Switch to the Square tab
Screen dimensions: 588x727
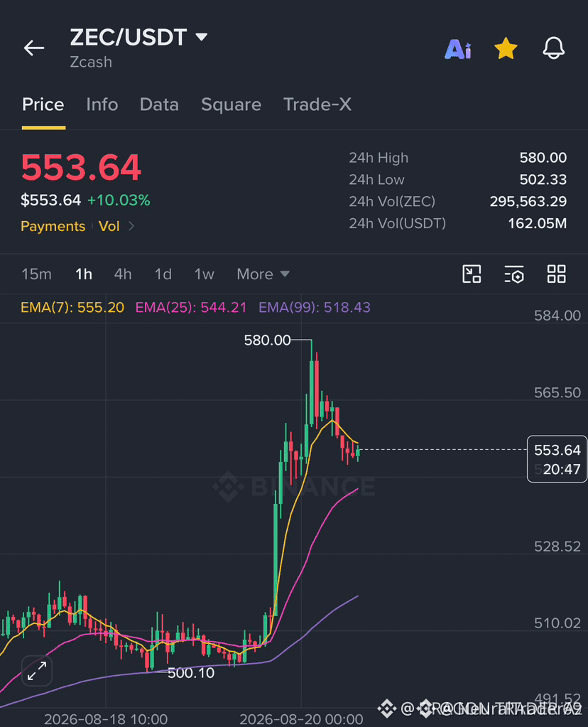pyautogui.click(x=231, y=104)
